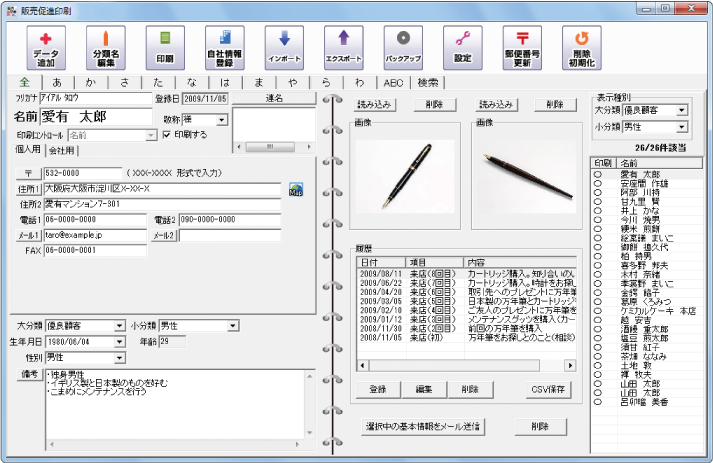Toggle print circle for 愛有 太郎
The width and height of the screenshot is (713, 463).
point(598,174)
